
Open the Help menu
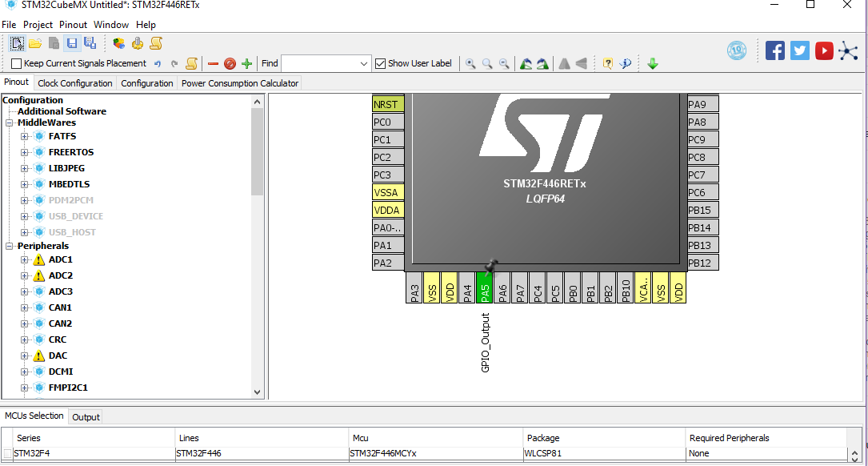tap(146, 24)
